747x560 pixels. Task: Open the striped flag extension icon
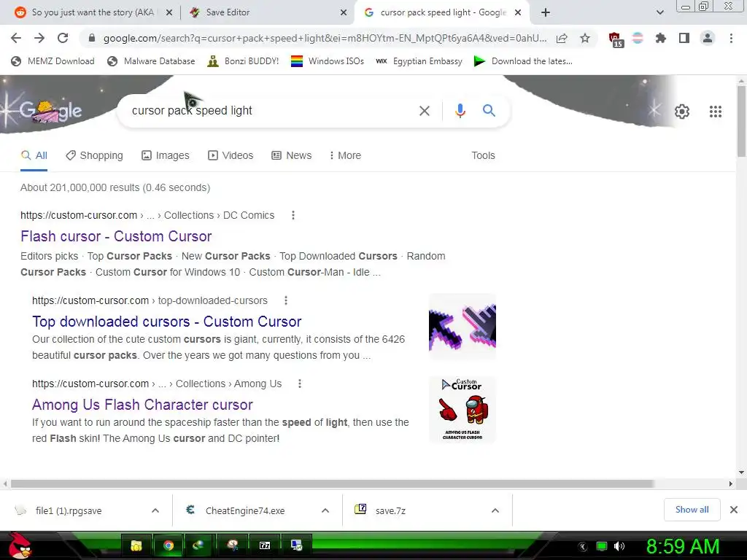tap(638, 38)
